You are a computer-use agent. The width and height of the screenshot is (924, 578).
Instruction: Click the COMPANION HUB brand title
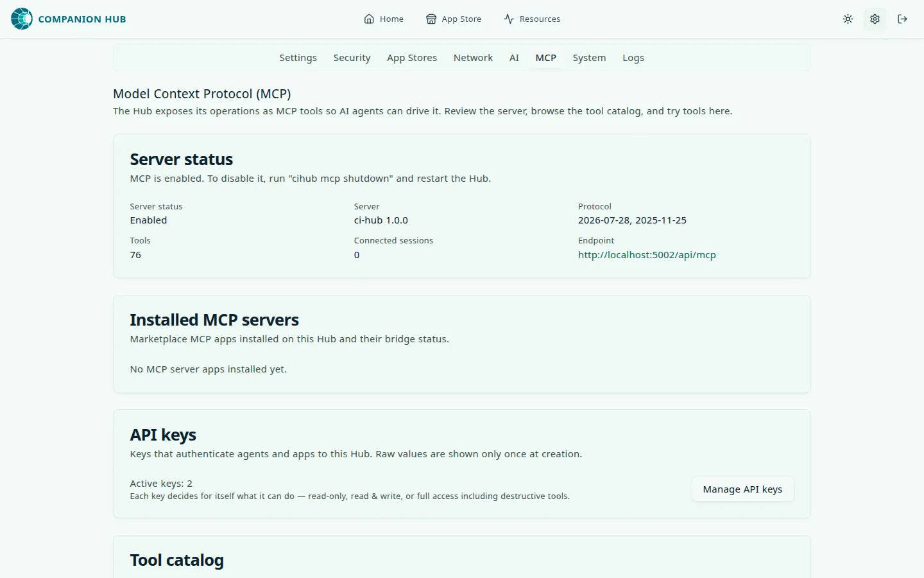(82, 19)
